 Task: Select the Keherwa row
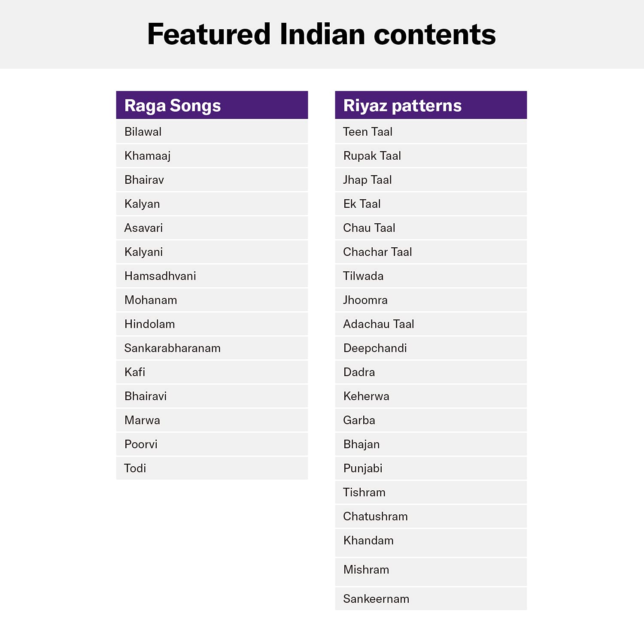tap(366, 396)
